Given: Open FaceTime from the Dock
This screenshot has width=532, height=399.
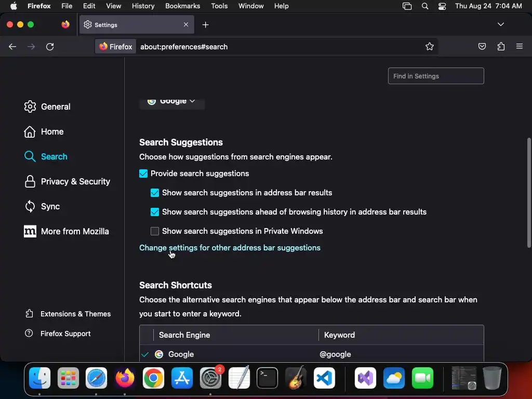Looking at the screenshot, I should pos(422,378).
